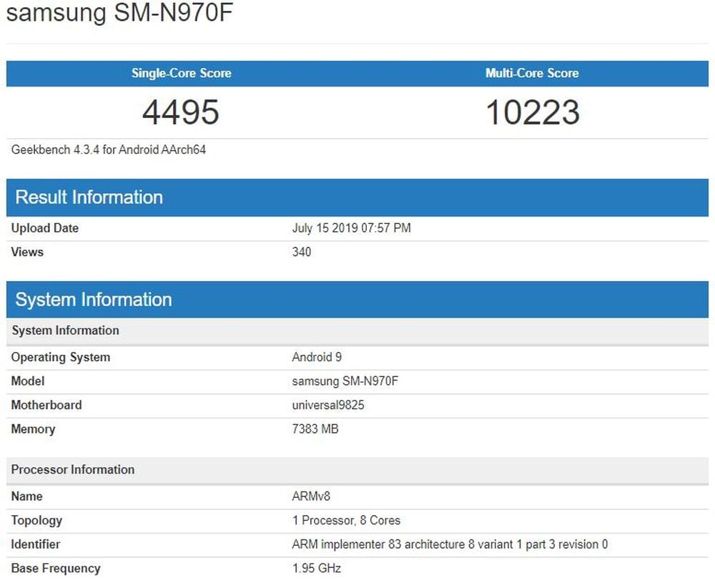Click the Motherboard value universal9825
This screenshot has width=715, height=588.
pyautogui.click(x=328, y=405)
